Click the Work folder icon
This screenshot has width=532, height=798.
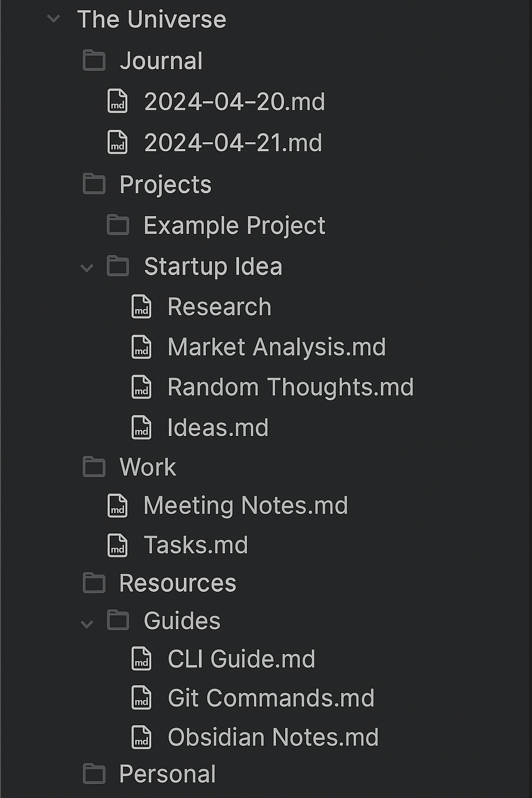pyautogui.click(x=94, y=467)
